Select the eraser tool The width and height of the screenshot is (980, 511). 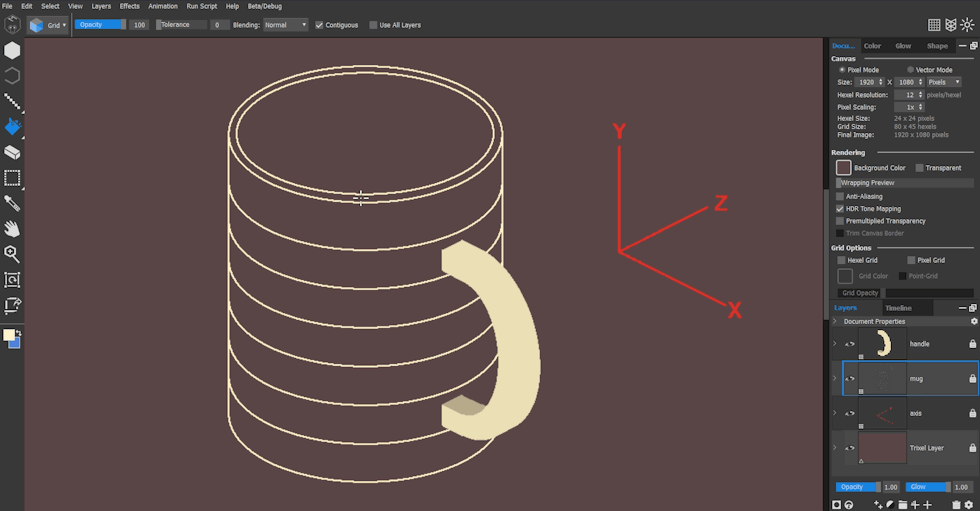click(13, 153)
